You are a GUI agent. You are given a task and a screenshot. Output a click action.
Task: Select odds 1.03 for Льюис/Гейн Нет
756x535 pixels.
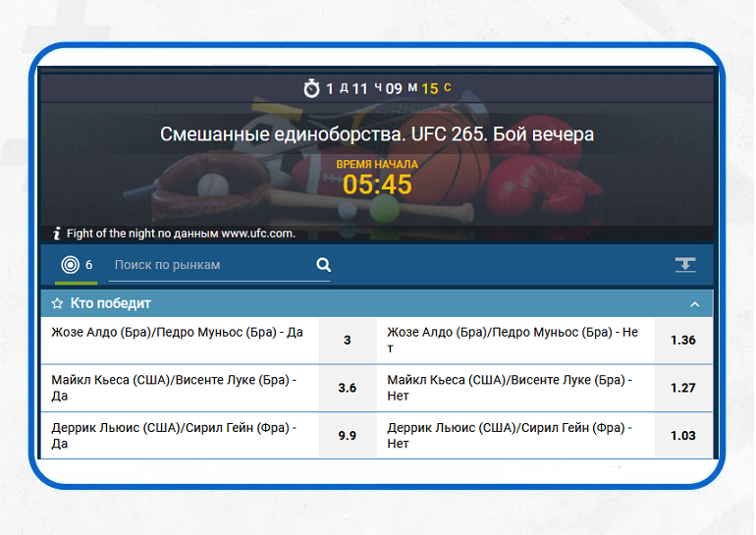(x=682, y=436)
